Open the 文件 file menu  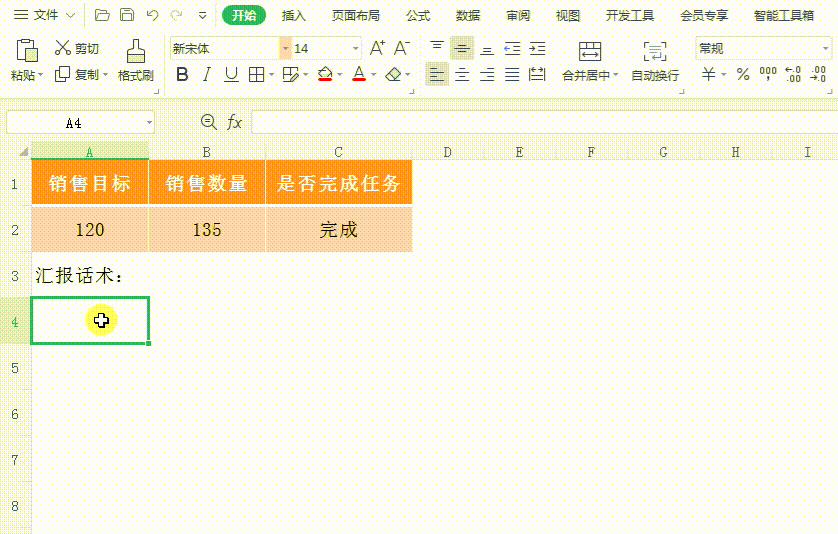click(x=45, y=15)
